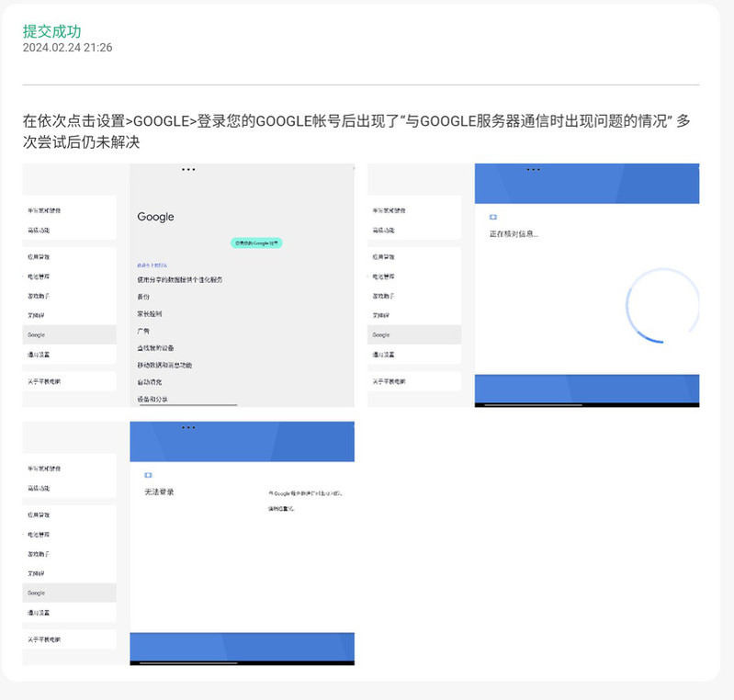734x700 pixels.
Task: Click the 提交成功 status heading
Action: 51,31
